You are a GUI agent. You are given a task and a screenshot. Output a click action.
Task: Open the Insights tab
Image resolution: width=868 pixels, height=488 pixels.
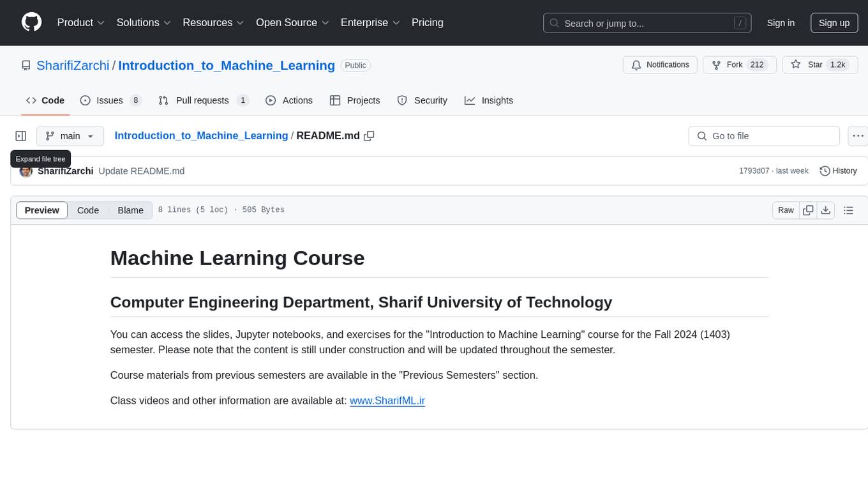pos(489,100)
